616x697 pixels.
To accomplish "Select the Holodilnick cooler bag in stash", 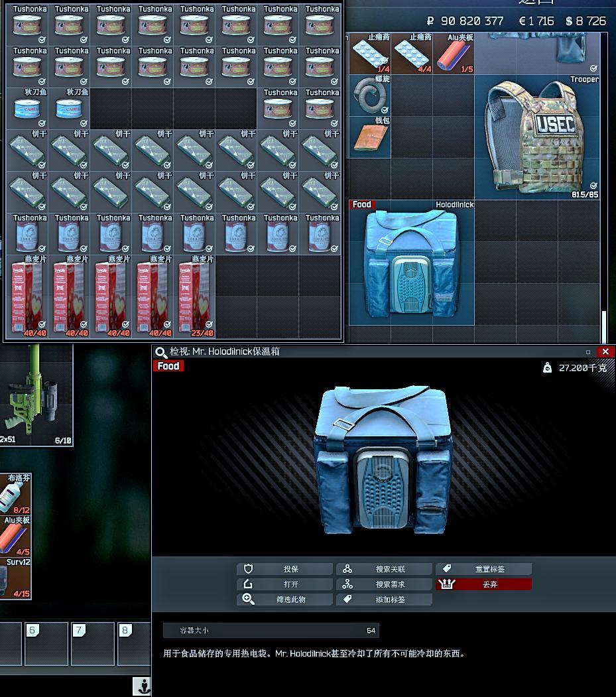I will pos(412,263).
